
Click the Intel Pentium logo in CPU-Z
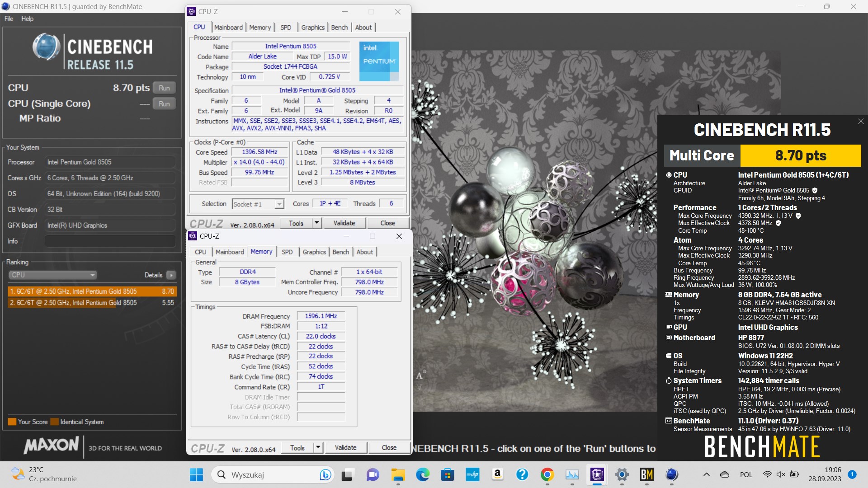[379, 61]
